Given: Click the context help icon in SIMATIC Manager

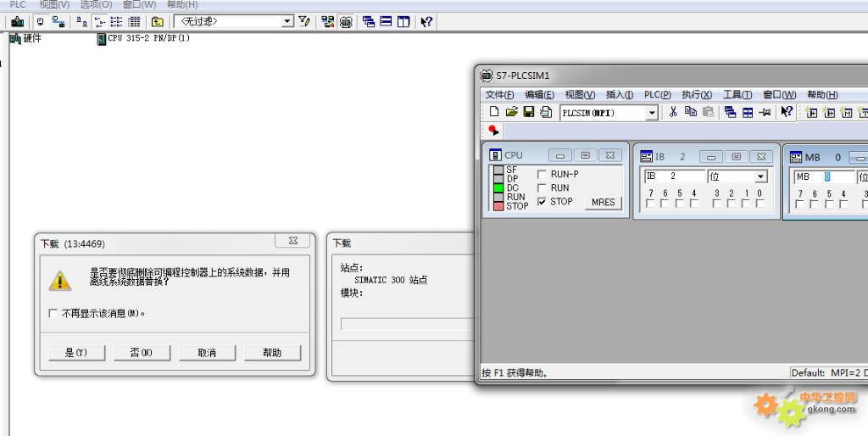Looking at the screenshot, I should click(426, 21).
